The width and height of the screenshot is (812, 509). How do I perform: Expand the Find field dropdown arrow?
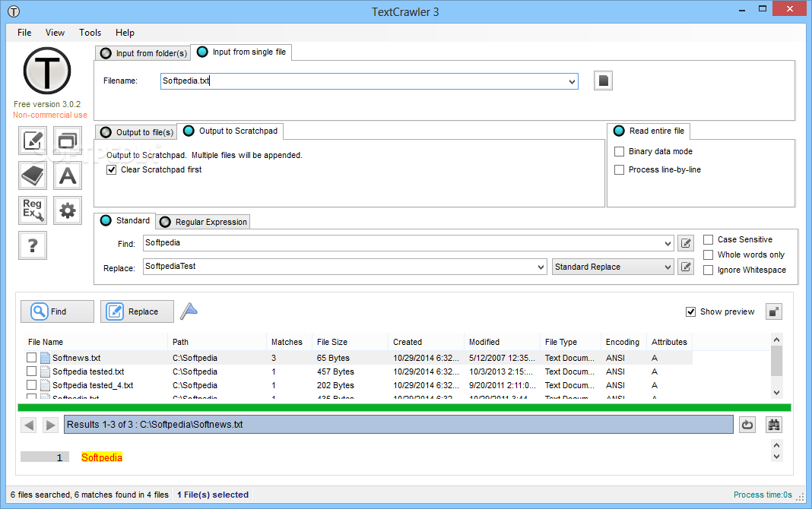[x=668, y=243]
